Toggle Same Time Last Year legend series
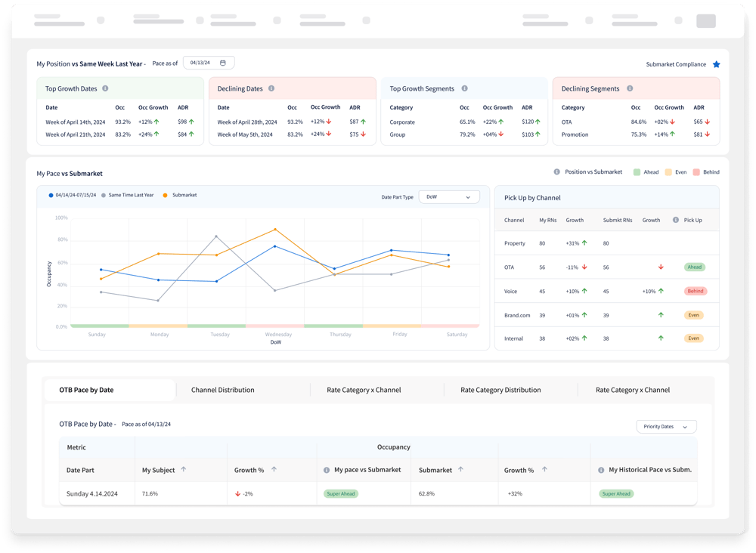Viewport: 756px width, 553px height. [x=127, y=195]
